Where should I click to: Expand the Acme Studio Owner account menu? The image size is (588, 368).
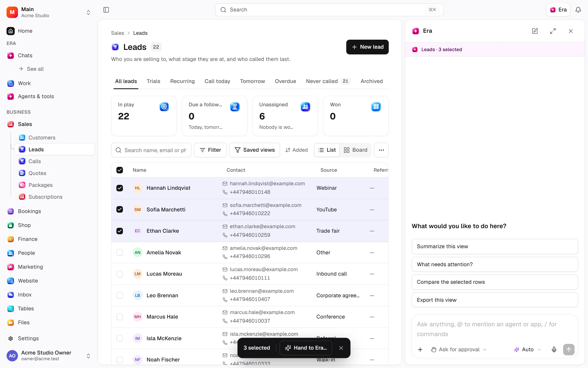click(49, 356)
